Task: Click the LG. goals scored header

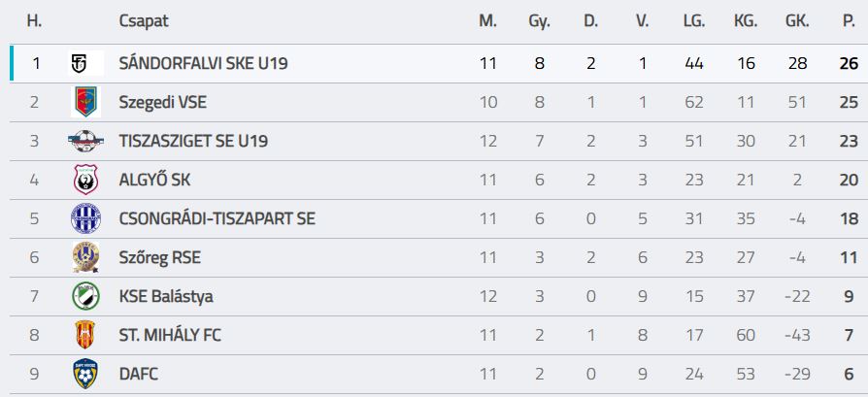Action: [694, 21]
